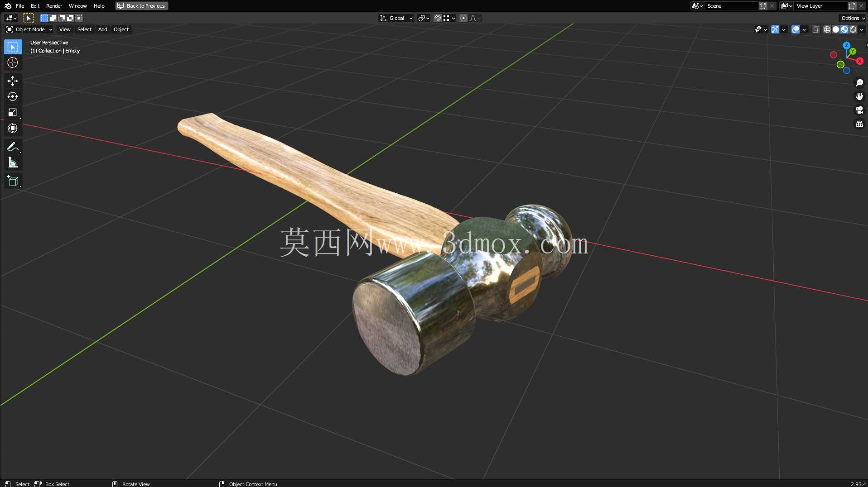Open the object visibility and selectability dropdown
Screen dimensions: 868x487
[x=761, y=29]
